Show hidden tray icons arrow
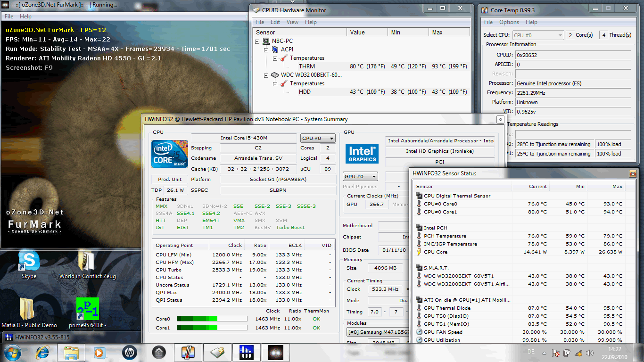Viewport: 644px width, 362px height. click(545, 353)
